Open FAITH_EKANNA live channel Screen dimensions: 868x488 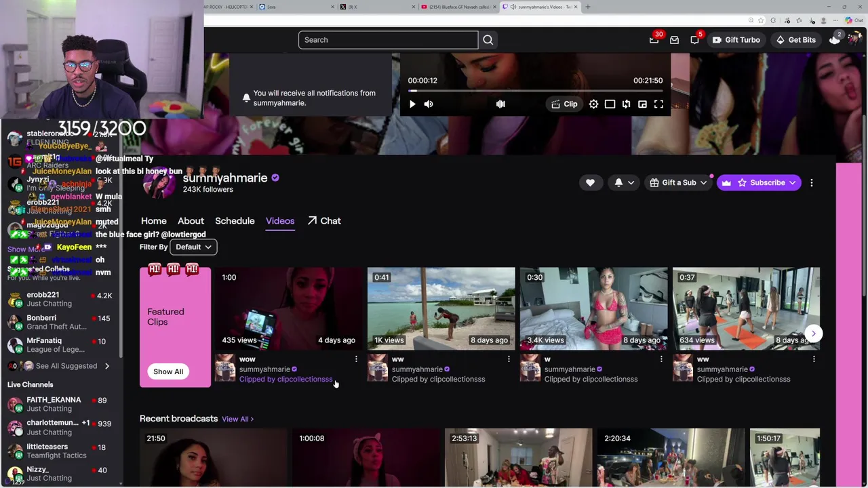pyautogui.click(x=61, y=404)
